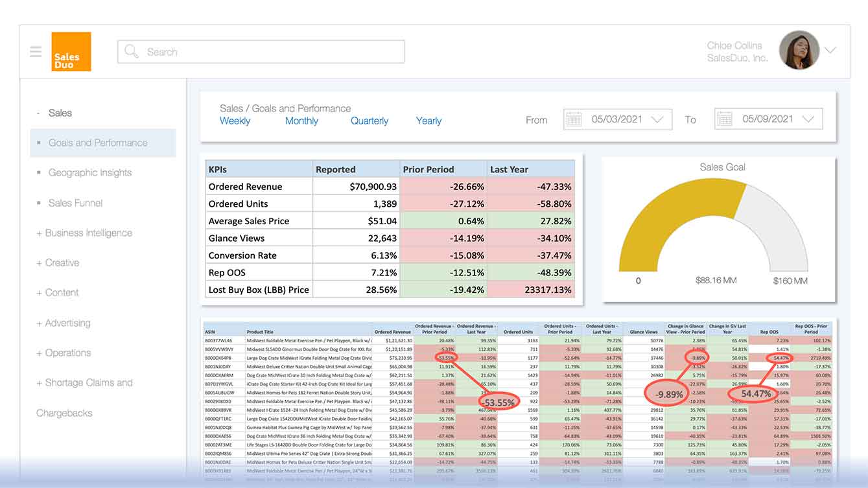This screenshot has height=488, width=868.
Task: Click the KPIs column header
Action: (x=259, y=169)
